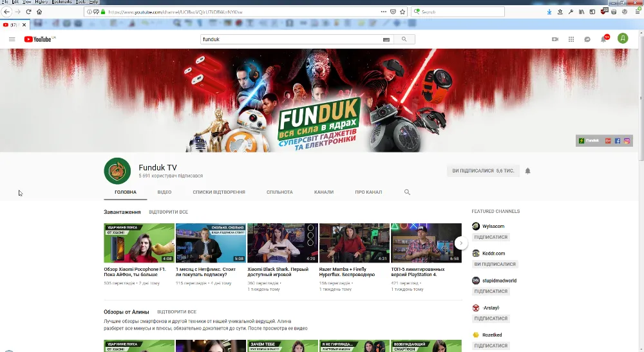
Task: Open YouTube notifications bell in the header
Action: (x=604, y=39)
